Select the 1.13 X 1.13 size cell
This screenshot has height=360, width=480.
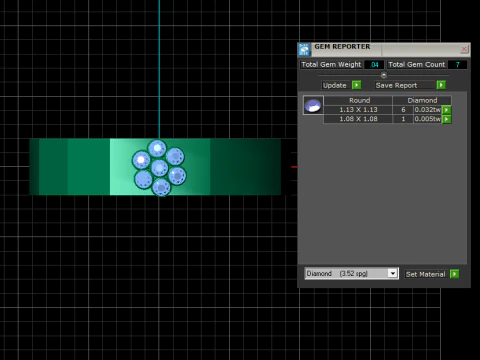(x=358, y=110)
